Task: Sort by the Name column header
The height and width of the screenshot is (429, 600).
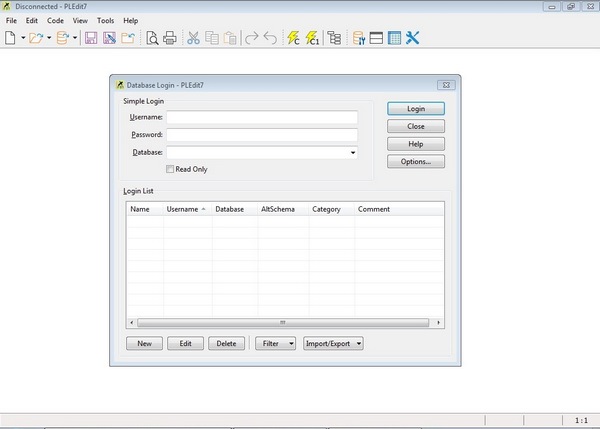Action: (145, 209)
